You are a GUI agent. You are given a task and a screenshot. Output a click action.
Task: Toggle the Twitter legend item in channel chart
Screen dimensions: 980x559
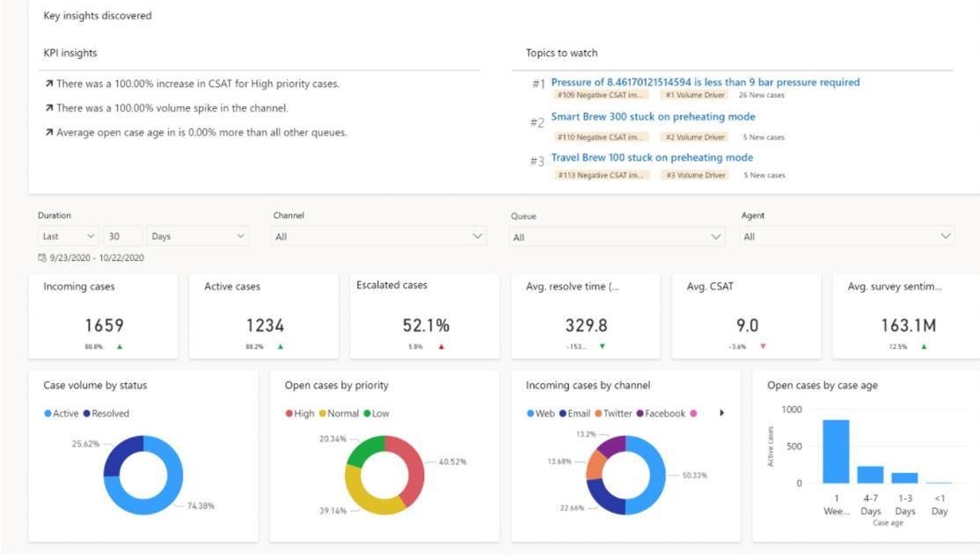tap(612, 413)
